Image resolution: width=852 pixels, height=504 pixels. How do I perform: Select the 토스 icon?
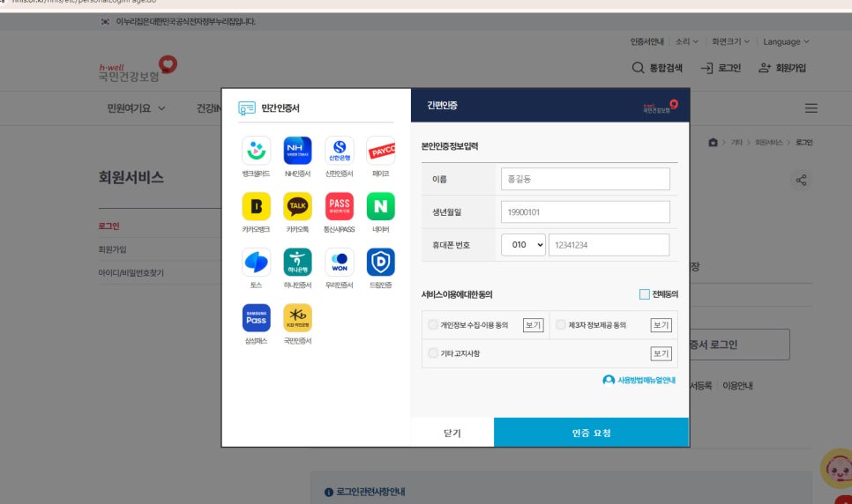pos(256,263)
